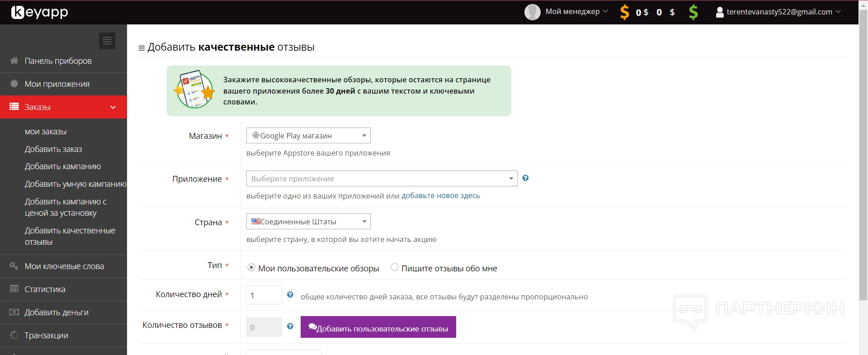
Task: Click the Keyapp logo
Action: (x=40, y=12)
